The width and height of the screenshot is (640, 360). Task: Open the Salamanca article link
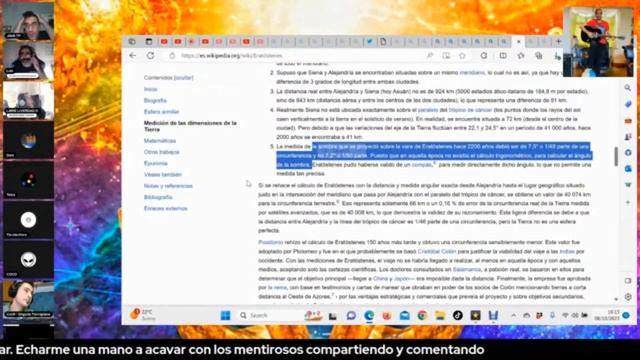(467, 269)
